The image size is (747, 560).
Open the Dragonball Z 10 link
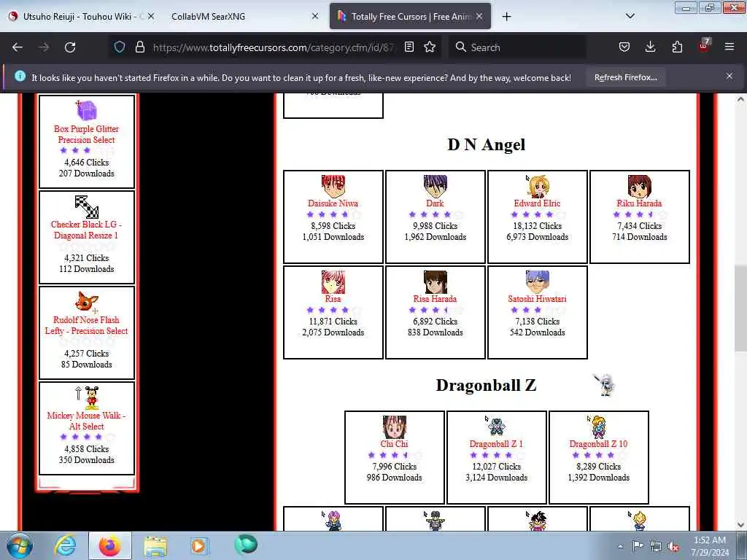(x=598, y=444)
